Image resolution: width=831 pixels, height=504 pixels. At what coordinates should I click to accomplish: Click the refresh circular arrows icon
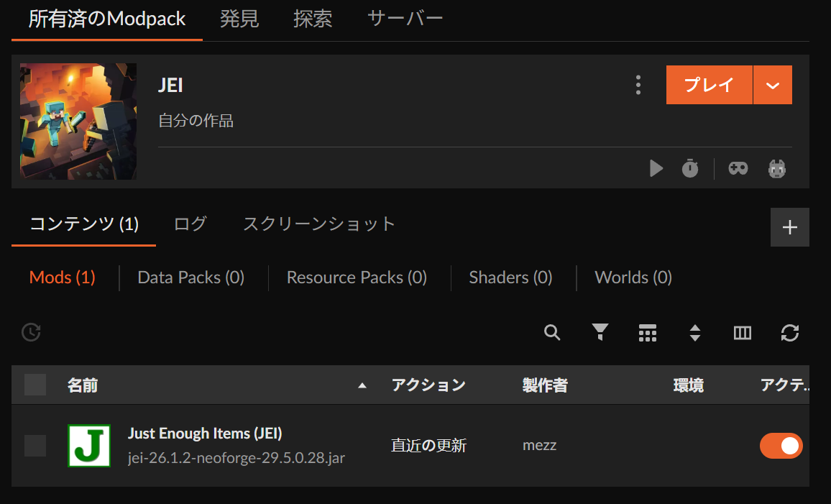[x=789, y=332]
